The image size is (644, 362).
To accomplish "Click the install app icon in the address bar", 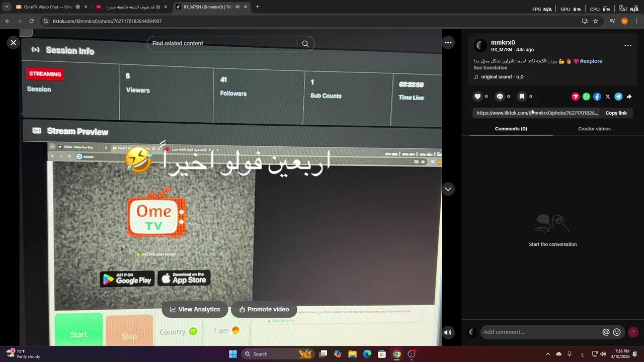I will pyautogui.click(x=585, y=21).
